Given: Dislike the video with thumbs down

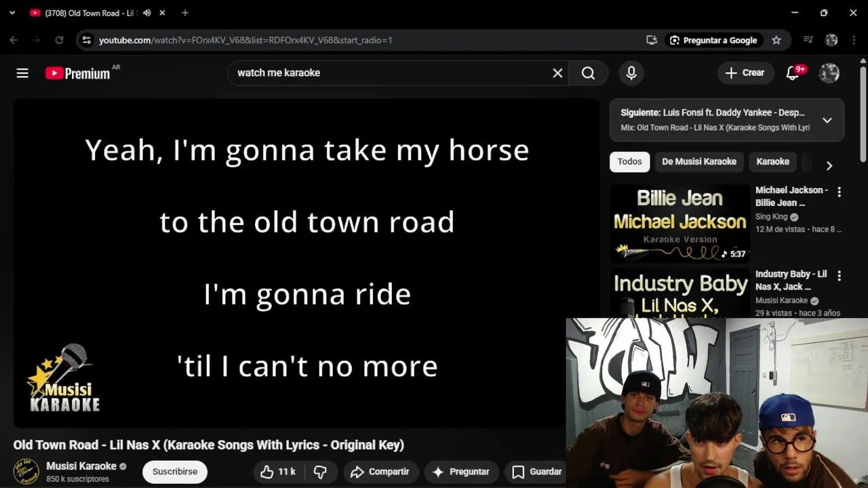Looking at the screenshot, I should point(320,472).
